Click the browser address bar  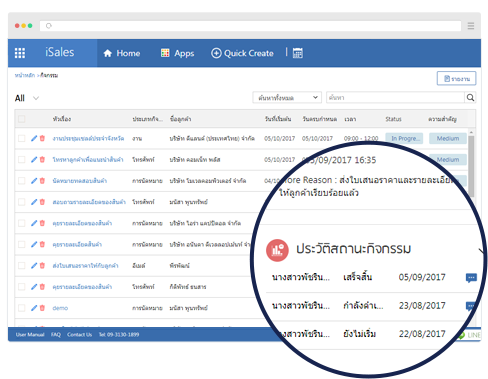[x=250, y=26]
